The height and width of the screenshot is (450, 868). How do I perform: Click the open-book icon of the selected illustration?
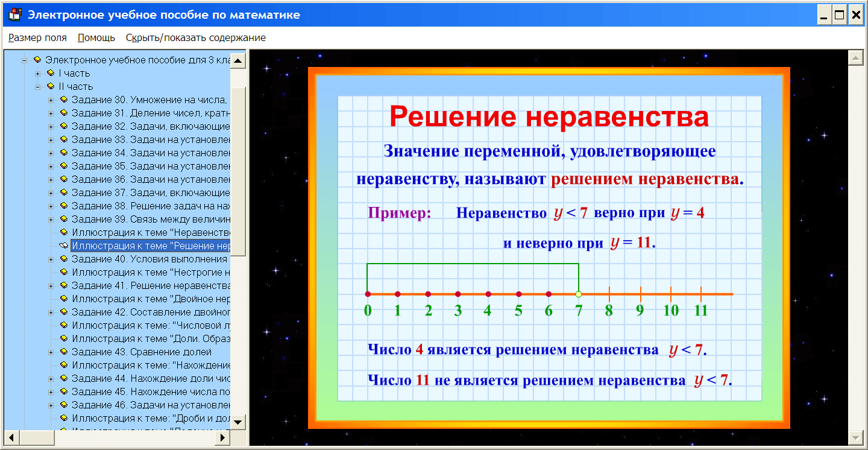(x=65, y=246)
